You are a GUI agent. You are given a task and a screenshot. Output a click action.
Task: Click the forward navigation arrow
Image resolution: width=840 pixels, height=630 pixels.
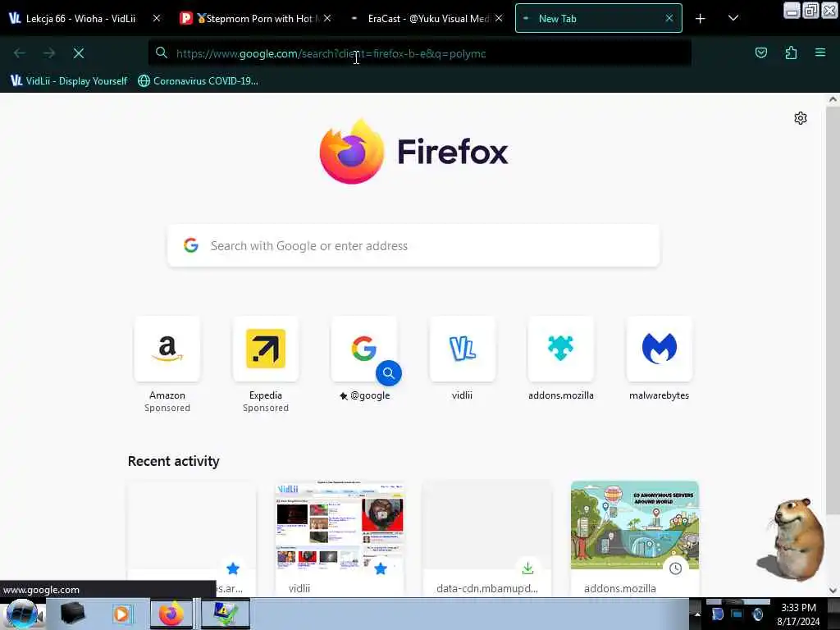click(49, 53)
